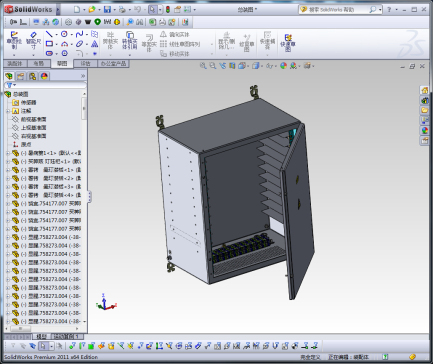
Task: Switch to the Office Products tab
Action: pyautogui.click(x=113, y=63)
